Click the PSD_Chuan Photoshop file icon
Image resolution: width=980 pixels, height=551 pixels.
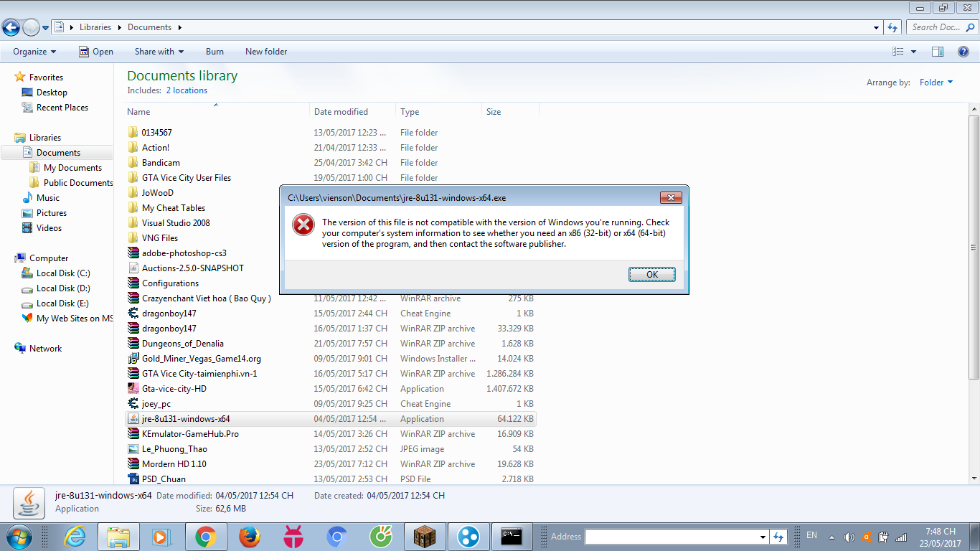[133, 479]
